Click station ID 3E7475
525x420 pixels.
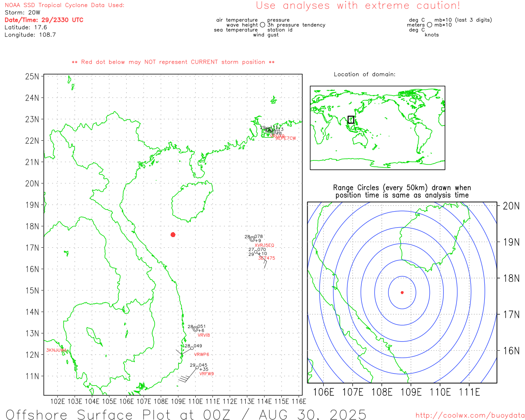point(267,258)
